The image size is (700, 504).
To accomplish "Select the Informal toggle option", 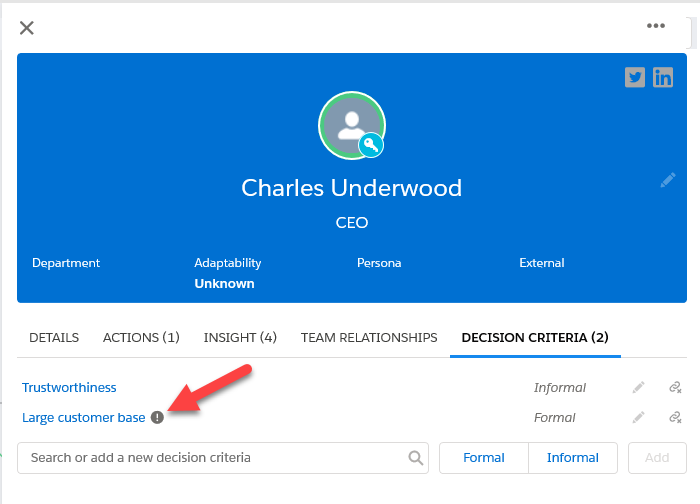I will [573, 458].
